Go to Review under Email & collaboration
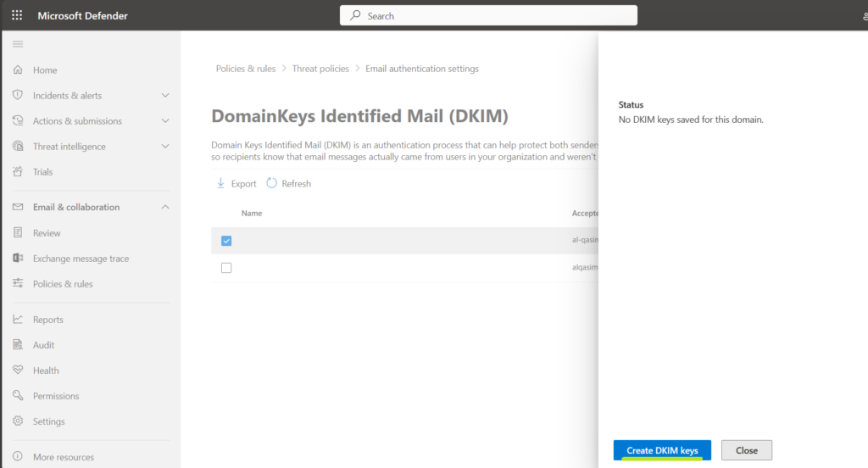 (47, 233)
